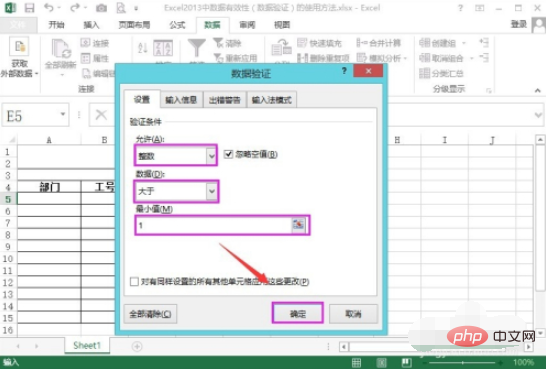This screenshot has height=369, width=546.
Task: Click the help question mark in 数据验证 dialog
Action: (344, 71)
